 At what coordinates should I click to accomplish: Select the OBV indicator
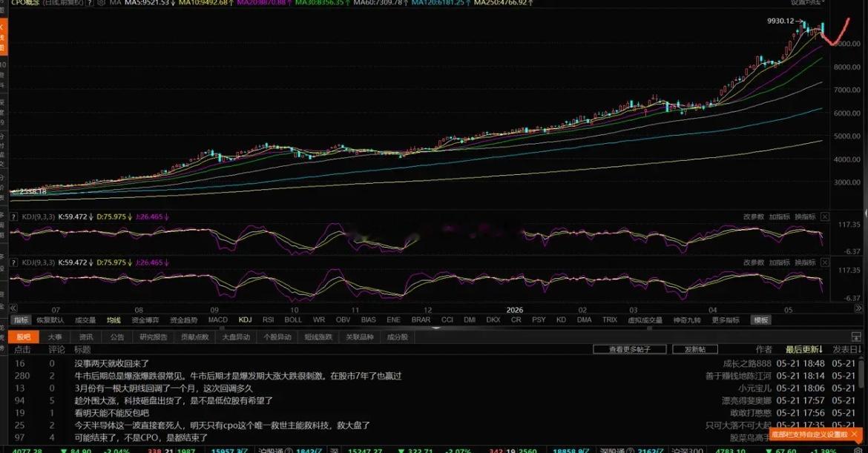click(x=343, y=320)
